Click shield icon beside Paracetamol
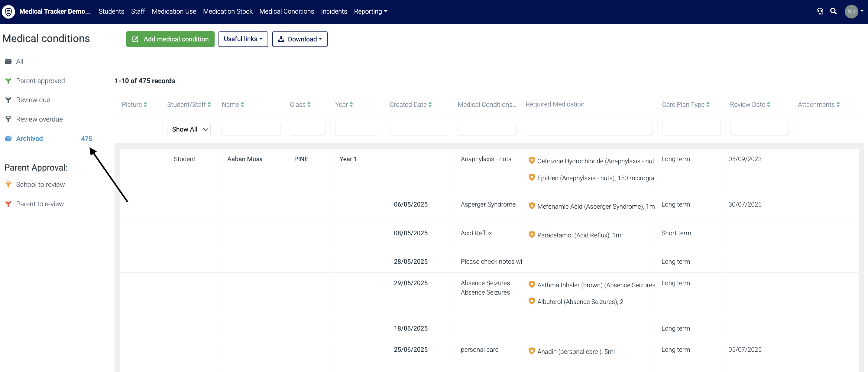Image resolution: width=868 pixels, height=372 pixels. pos(532,234)
